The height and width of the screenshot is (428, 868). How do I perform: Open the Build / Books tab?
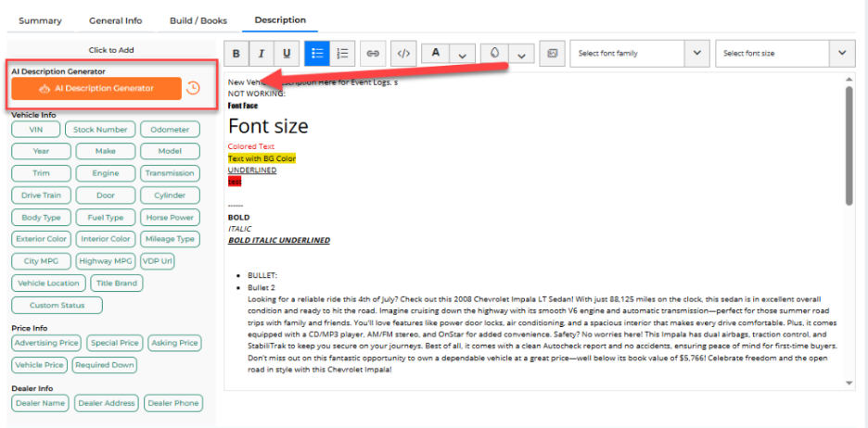click(198, 21)
